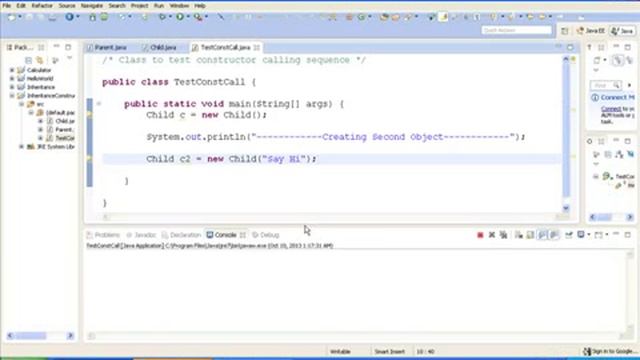
Task: Click the Search flashlight icon in toolbar
Action: tap(408, 17)
